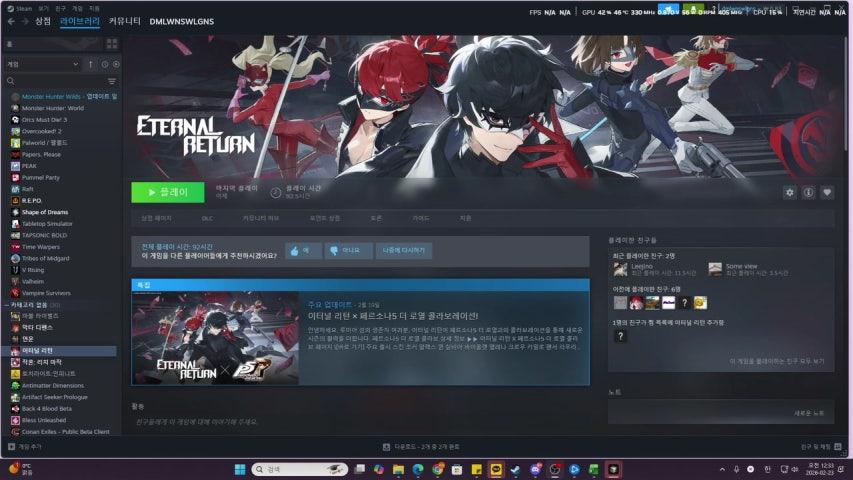This screenshot has height=480, width=853.
Task: Select Papers, Please in library list
Action: tap(41, 155)
